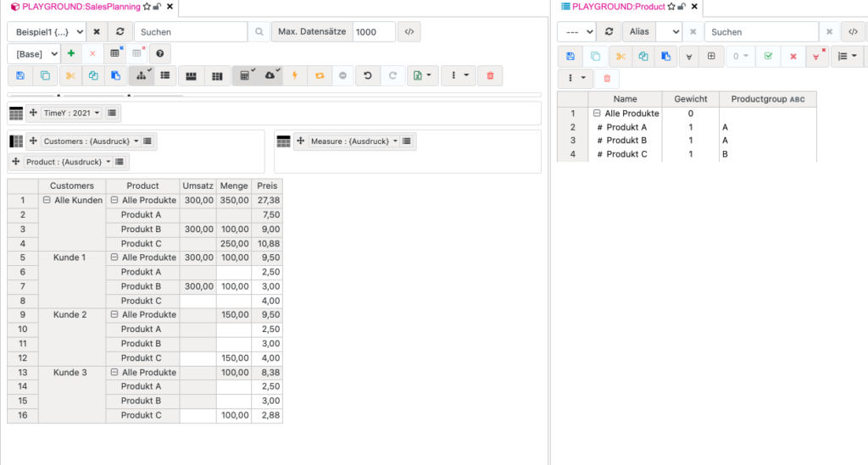Click the code view icon beside Max. Datensätze
868x465 pixels.
pyautogui.click(x=409, y=31)
